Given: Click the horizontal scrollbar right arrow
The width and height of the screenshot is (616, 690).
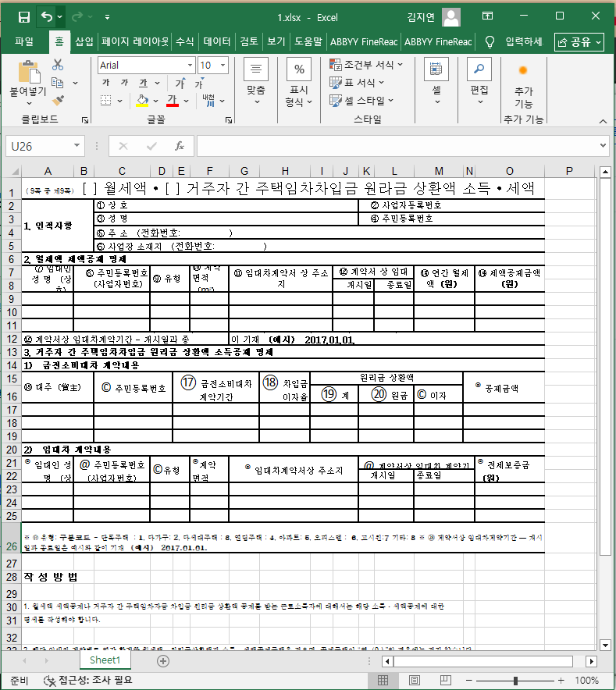Looking at the screenshot, I should 591,661.
